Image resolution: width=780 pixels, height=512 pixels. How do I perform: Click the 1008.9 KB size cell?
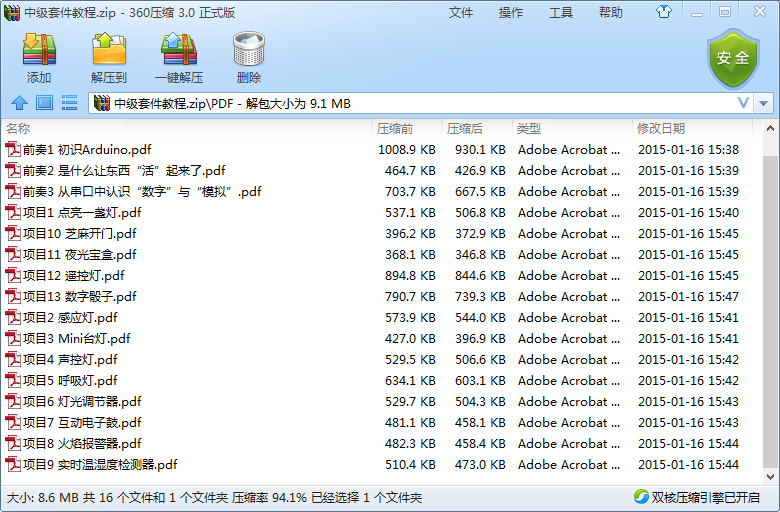point(407,149)
